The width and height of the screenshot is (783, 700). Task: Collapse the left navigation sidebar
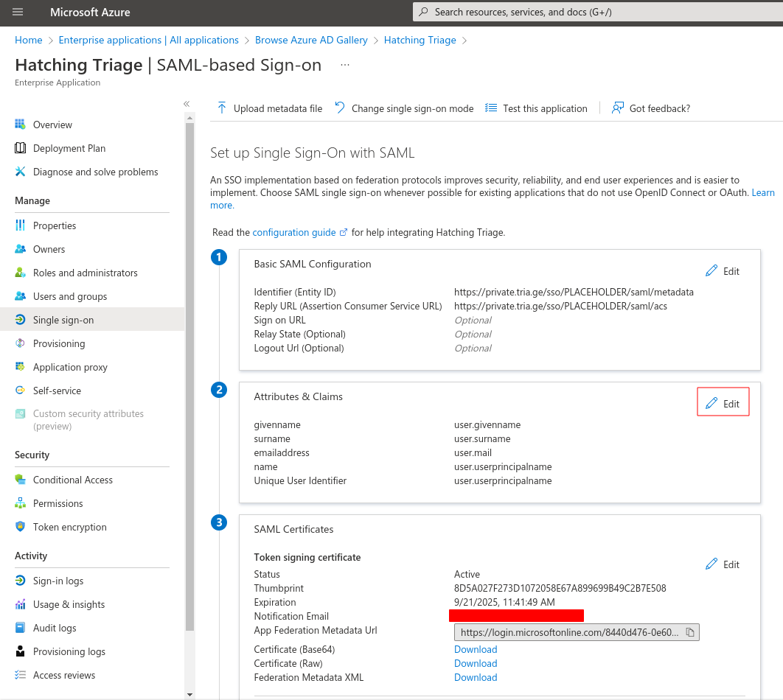point(187,104)
